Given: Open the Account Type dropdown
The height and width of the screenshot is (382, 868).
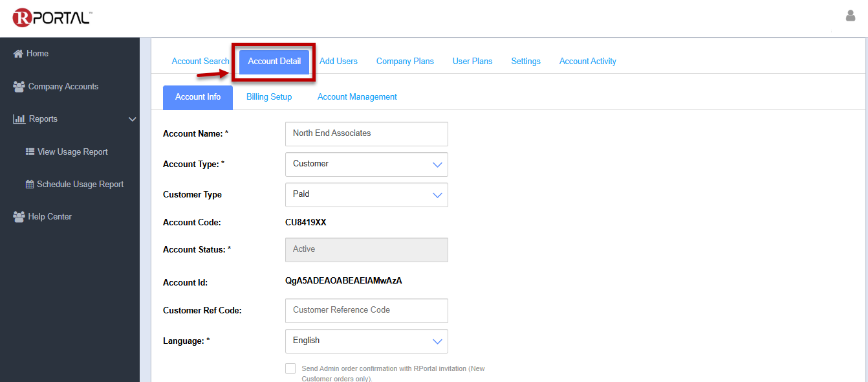Looking at the screenshot, I should pos(366,164).
